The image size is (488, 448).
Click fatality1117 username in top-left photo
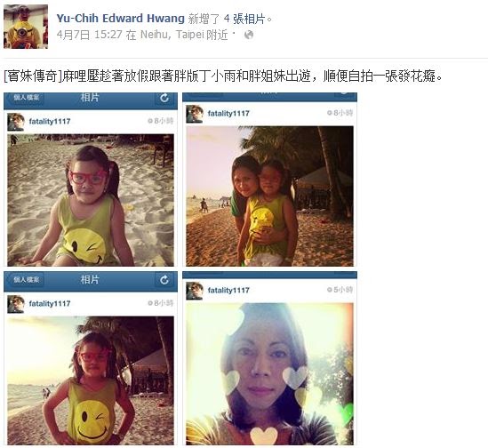click(x=50, y=122)
